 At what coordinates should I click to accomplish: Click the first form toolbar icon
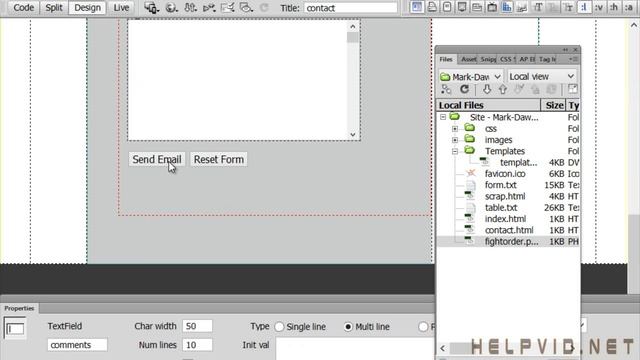click(416, 7)
